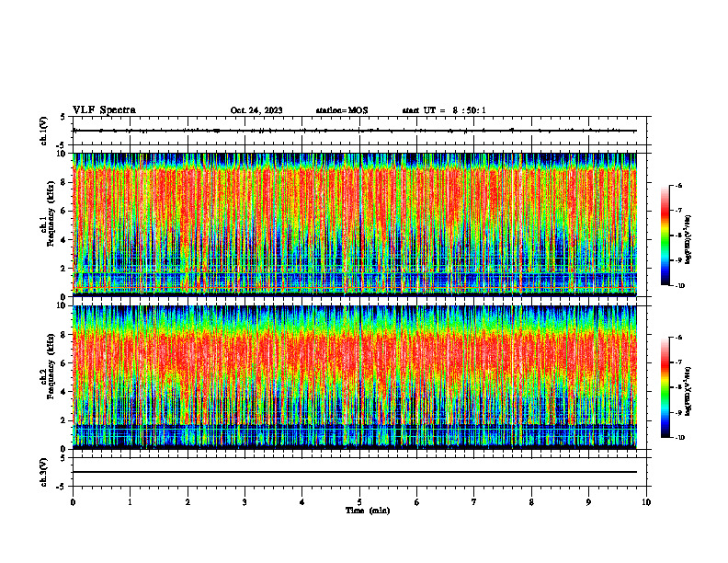The width and height of the screenshot is (728, 563).
Task: Click ch.2 frequency tick label "4"
Action: pyautogui.click(x=63, y=392)
